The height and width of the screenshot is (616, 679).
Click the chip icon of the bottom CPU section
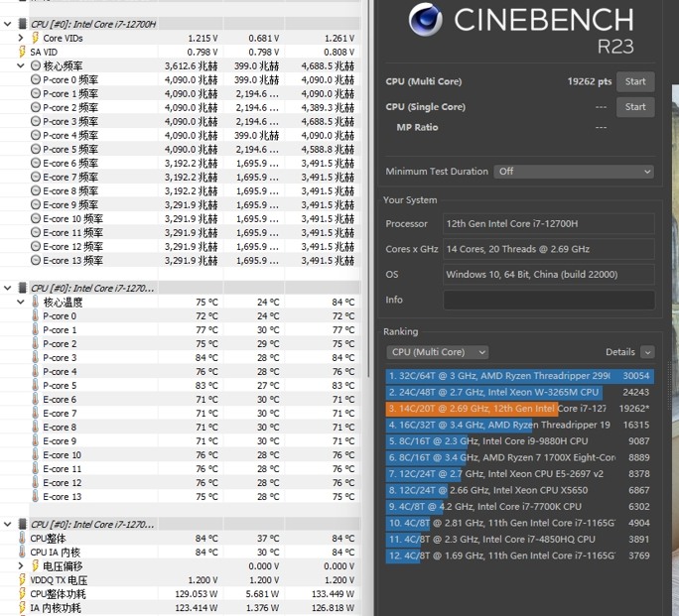pos(22,525)
